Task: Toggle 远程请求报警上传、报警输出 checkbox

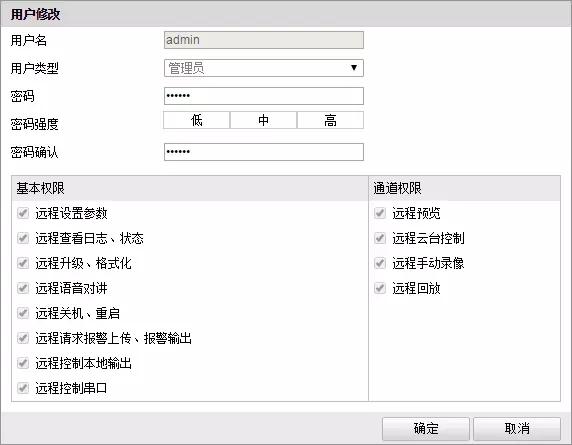Action: coord(23,338)
